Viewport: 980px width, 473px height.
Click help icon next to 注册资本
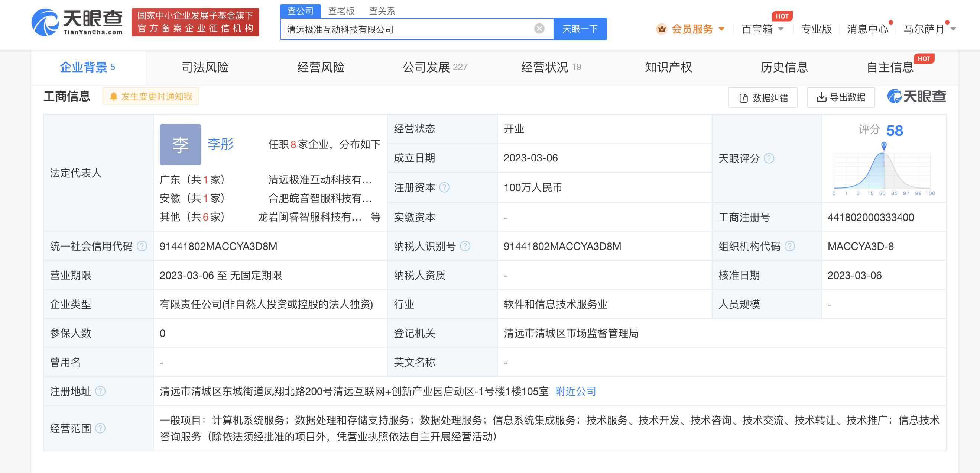coord(444,187)
